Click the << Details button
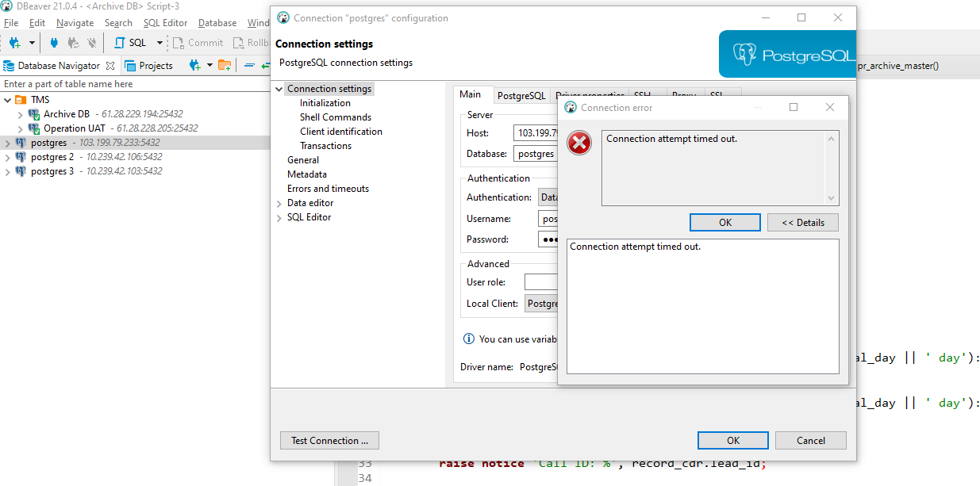The width and height of the screenshot is (980, 486). [x=802, y=223]
